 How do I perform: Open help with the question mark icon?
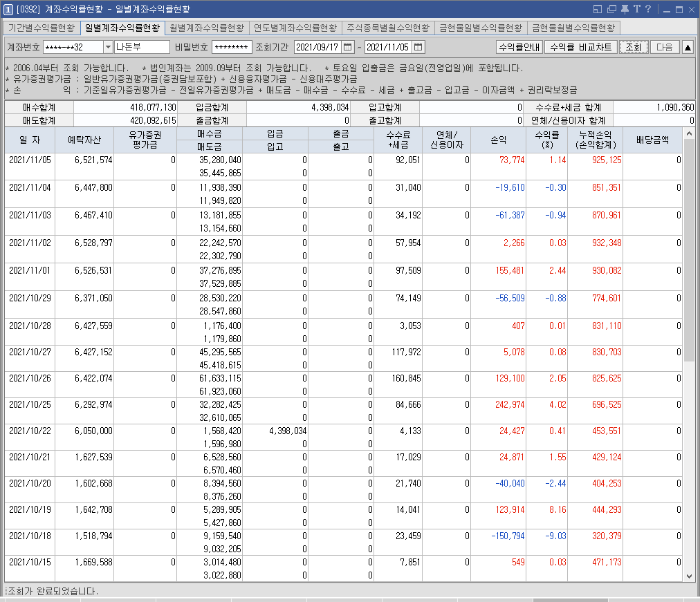tap(647, 9)
